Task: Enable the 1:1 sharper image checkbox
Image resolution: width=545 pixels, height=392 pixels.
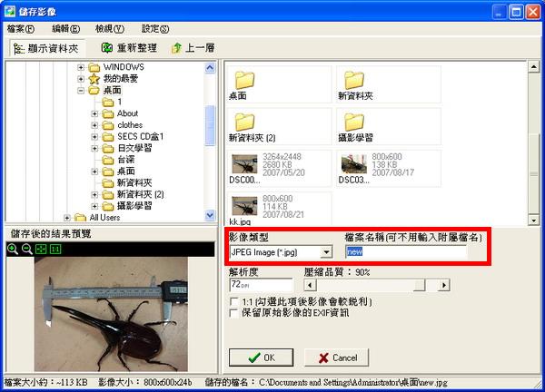Action: [x=235, y=300]
